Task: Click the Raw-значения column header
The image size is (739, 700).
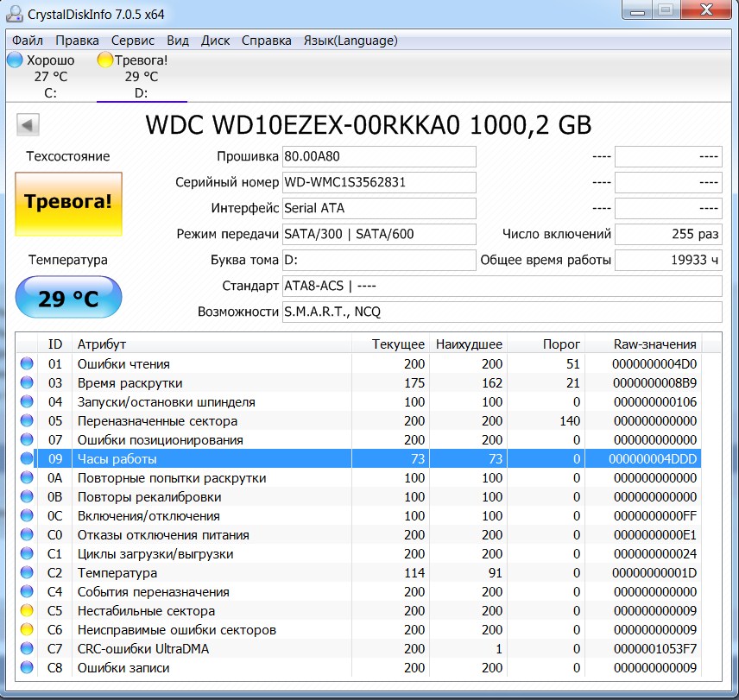Action: click(643, 344)
